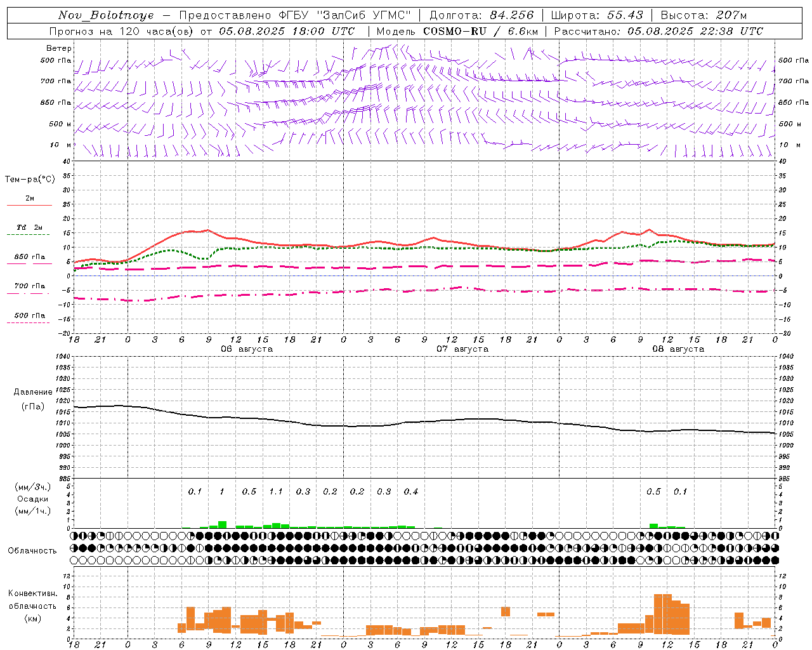Click the Ветер wind panel label
Screen dimensions: 812x650
[x=59, y=48]
